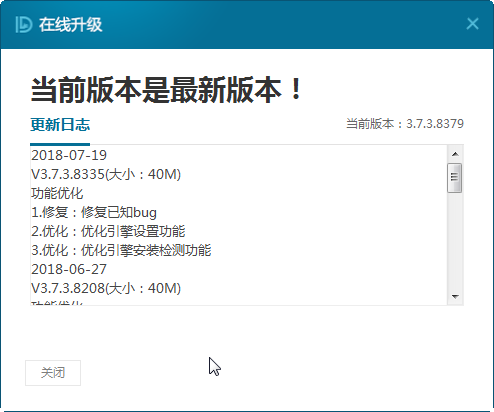
Task: Click the 当前版本:3.7.3.8379 label
Action: 405,124
